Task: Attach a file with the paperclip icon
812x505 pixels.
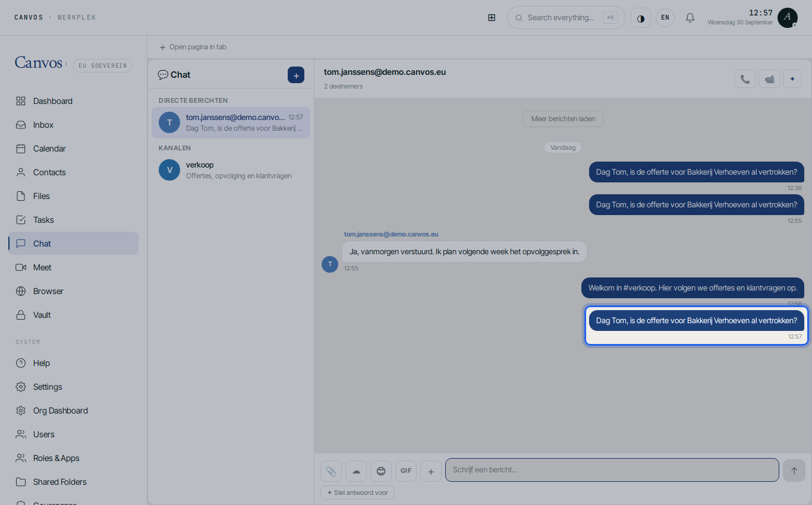Action: (x=331, y=471)
